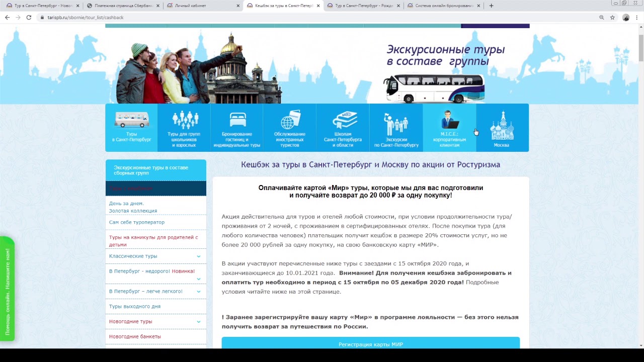The width and height of the screenshot is (644, 362).
Task: Open the browser zoom magnifier icon
Action: coord(601,17)
